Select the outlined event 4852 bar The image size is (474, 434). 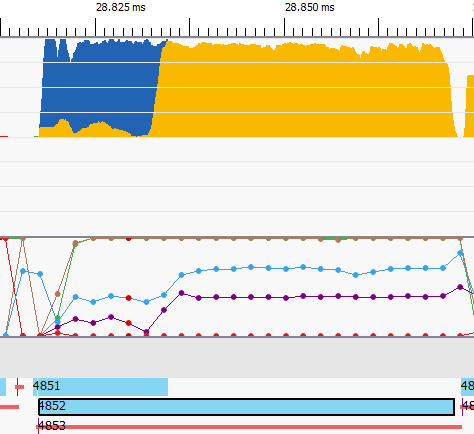tap(246, 407)
